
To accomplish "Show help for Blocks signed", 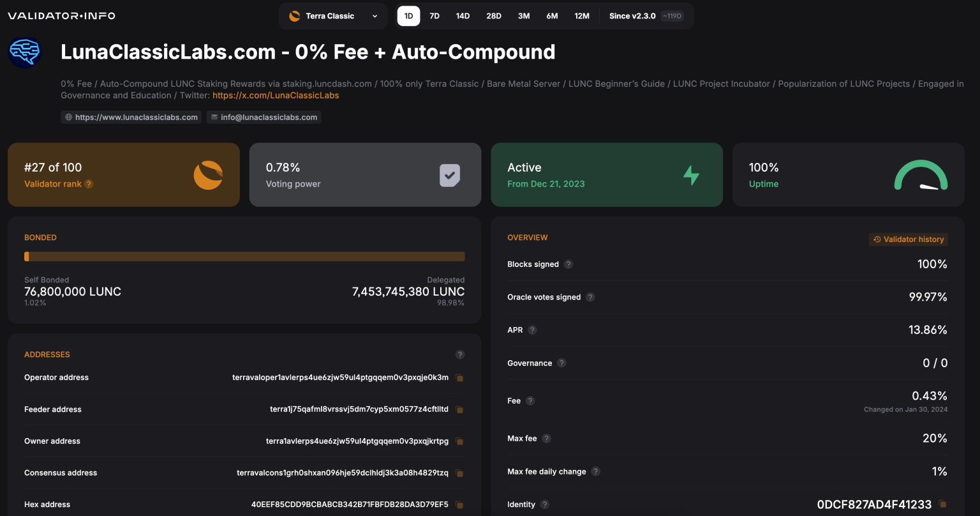I will [568, 264].
